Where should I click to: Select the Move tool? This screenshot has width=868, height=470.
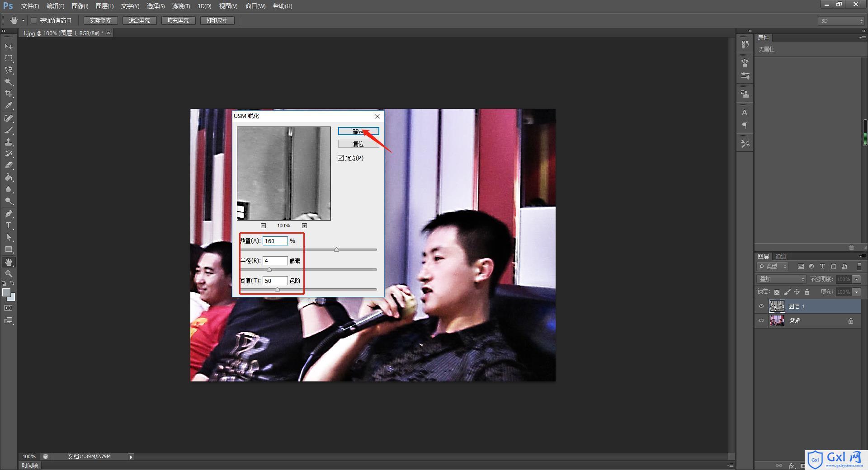tap(9, 47)
